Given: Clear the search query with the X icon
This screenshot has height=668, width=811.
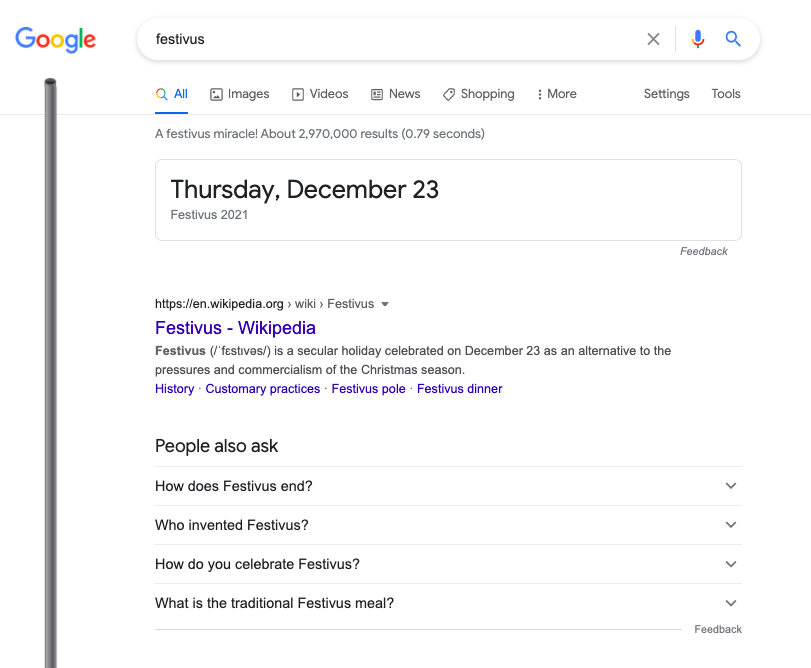Looking at the screenshot, I should (x=653, y=38).
